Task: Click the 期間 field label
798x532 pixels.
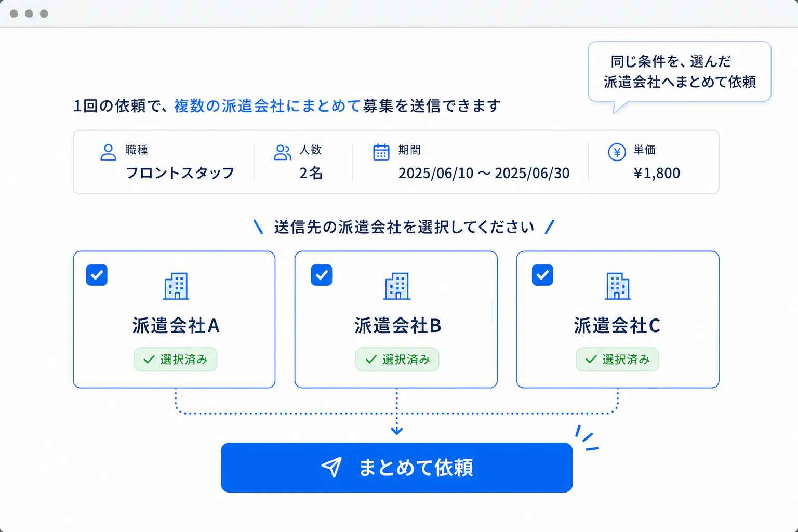Action: click(409, 150)
